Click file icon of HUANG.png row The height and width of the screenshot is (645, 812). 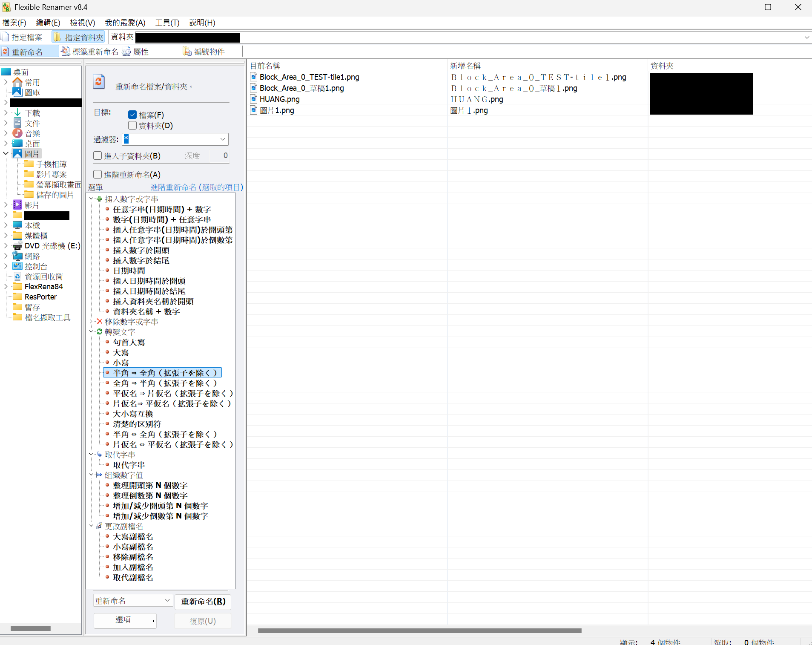tap(254, 99)
